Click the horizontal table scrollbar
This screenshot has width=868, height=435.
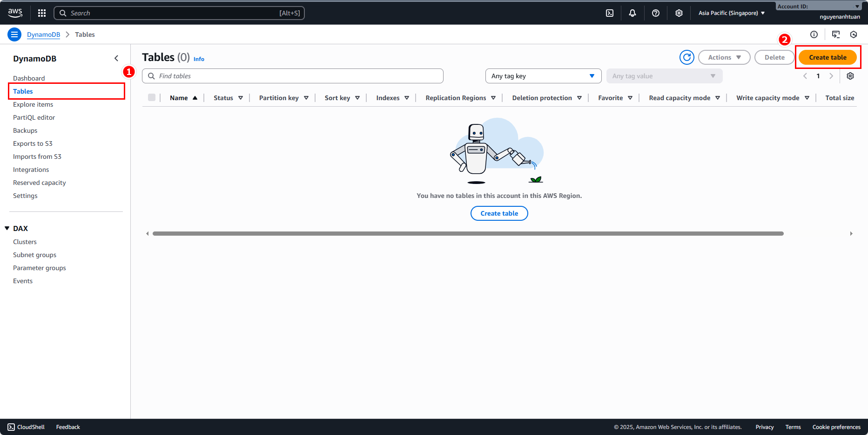468,233
